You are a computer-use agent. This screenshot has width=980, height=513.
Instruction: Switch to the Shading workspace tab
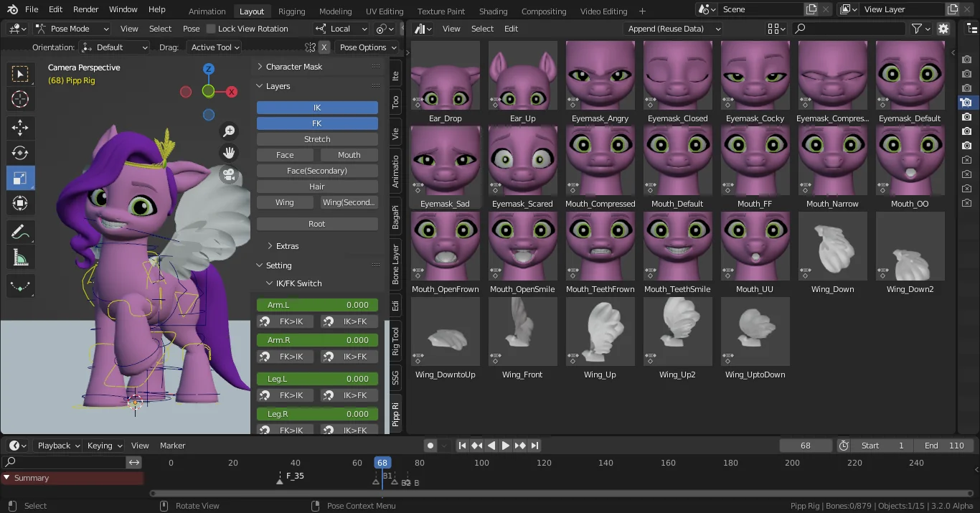493,11
